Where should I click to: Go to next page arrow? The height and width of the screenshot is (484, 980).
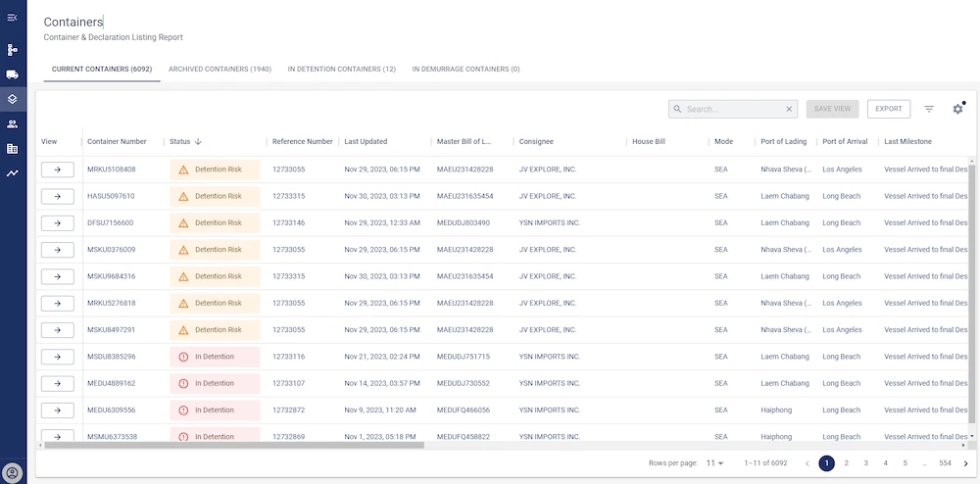(x=965, y=462)
